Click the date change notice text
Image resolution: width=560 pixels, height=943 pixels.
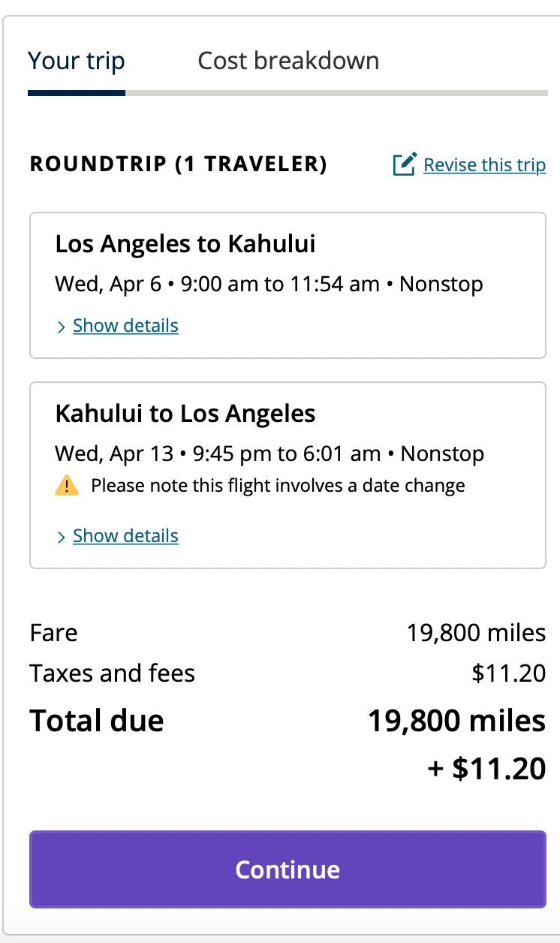(278, 486)
